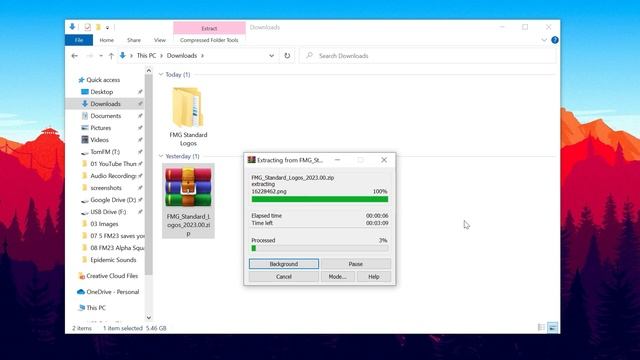Open the recent locations dropdown arrow
Screen dimensions: 640x360
101,56
